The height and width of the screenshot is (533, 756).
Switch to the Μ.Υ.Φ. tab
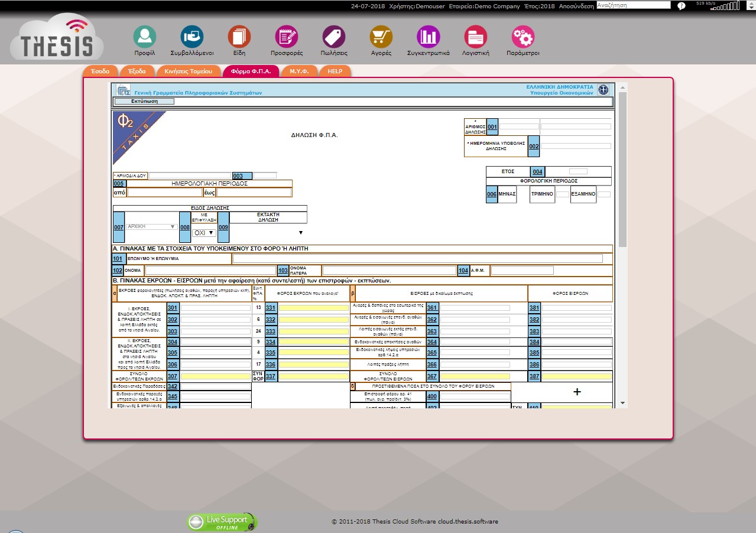(x=299, y=71)
